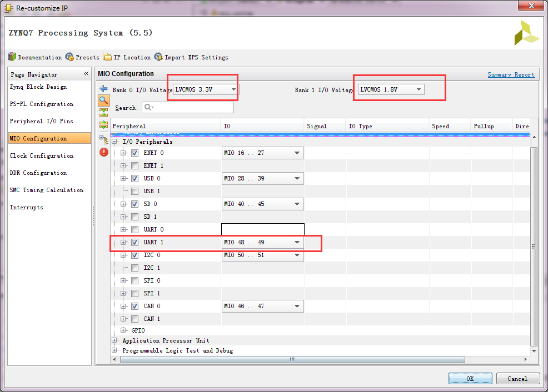Go to Interrupts page
Screen dimensions: 548x392
(27, 207)
